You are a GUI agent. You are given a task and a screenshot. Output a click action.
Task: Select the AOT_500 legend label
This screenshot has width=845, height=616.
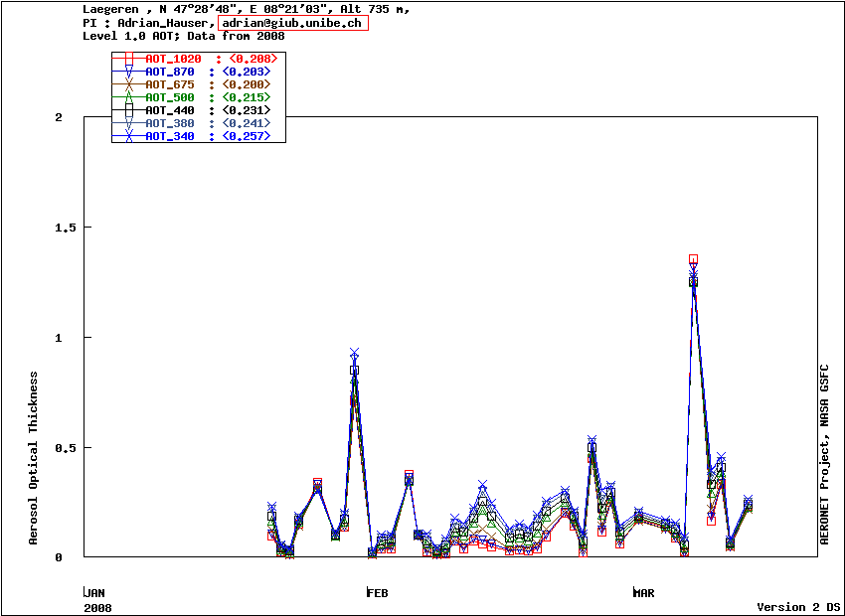pos(170,97)
